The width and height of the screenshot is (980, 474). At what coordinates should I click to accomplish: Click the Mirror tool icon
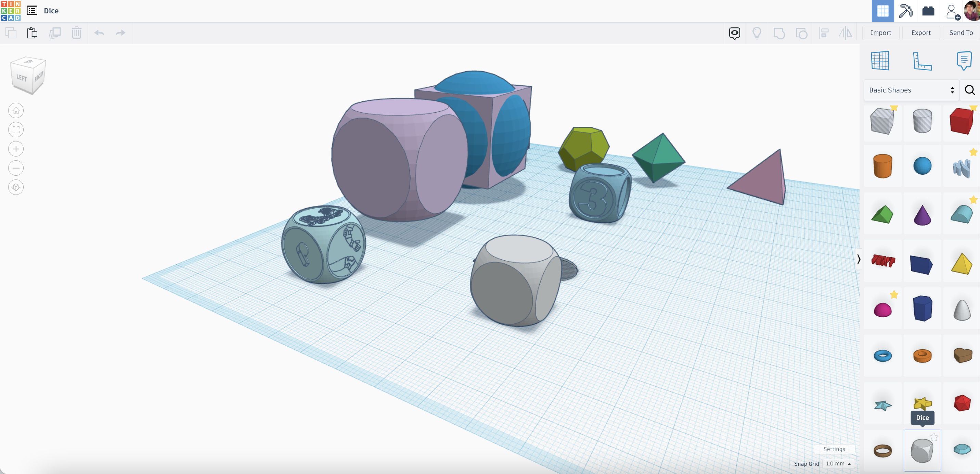[x=845, y=33]
